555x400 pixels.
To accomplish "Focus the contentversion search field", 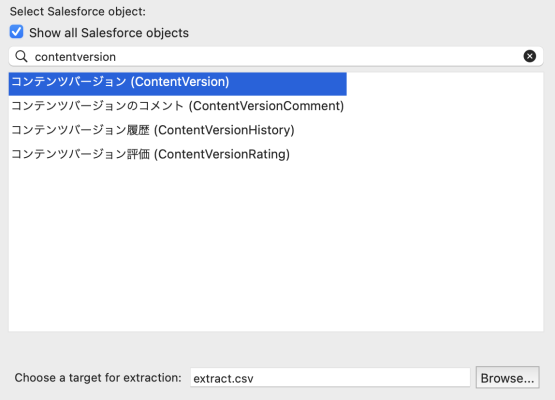I will click(276, 56).
